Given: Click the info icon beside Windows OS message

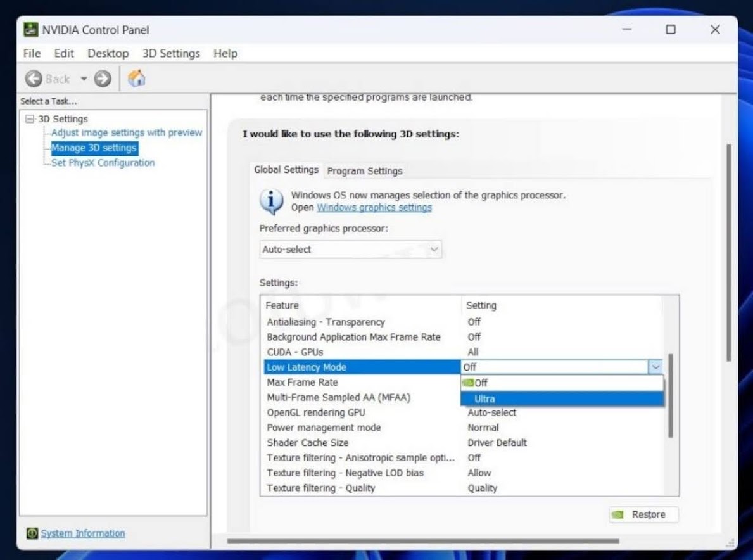Looking at the screenshot, I should pyautogui.click(x=271, y=201).
